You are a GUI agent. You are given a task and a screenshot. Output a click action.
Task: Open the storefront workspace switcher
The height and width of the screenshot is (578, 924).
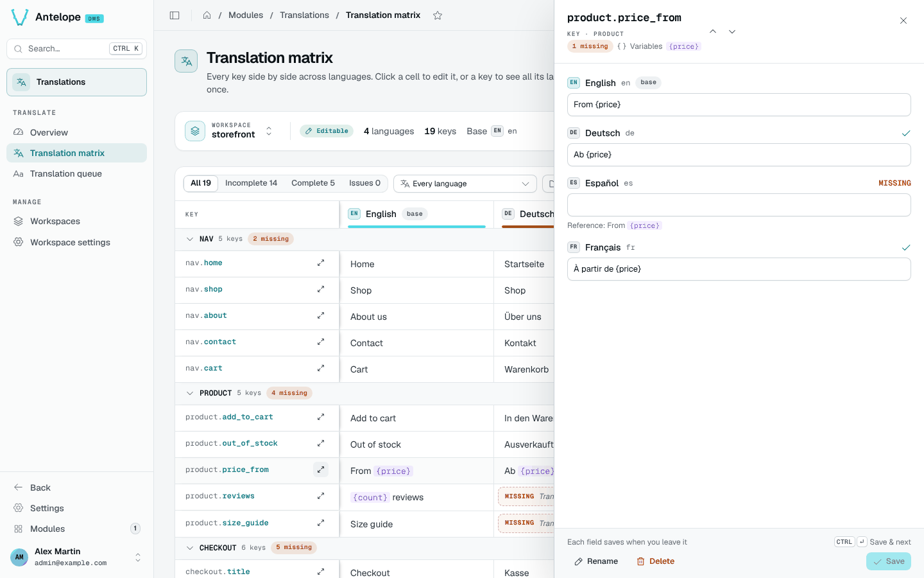[x=230, y=130]
